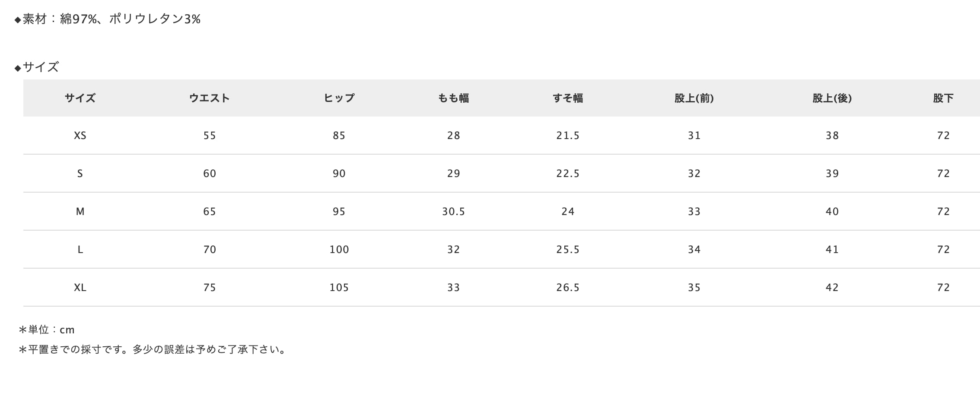
Task: Click the XS size row label
Action: [x=80, y=136]
